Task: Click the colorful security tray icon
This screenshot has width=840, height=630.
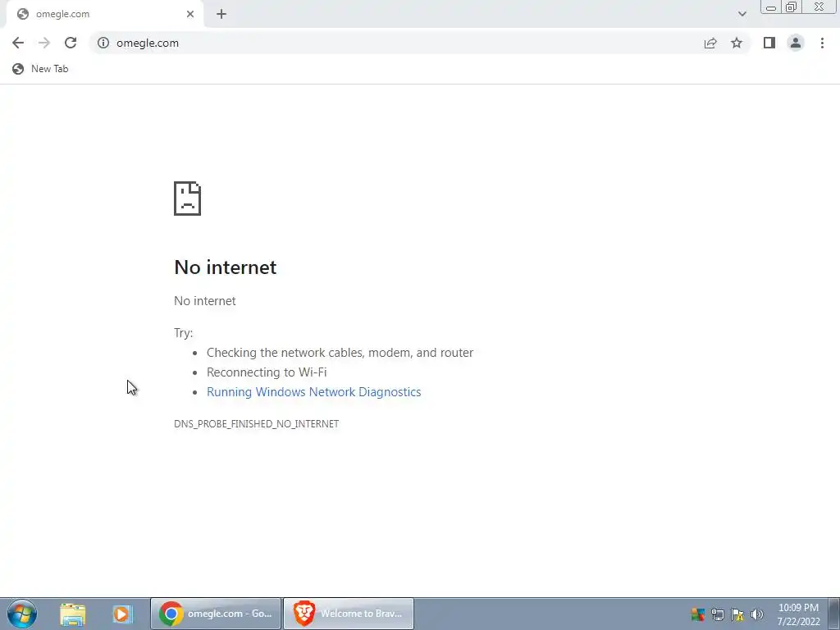Action: (698, 614)
